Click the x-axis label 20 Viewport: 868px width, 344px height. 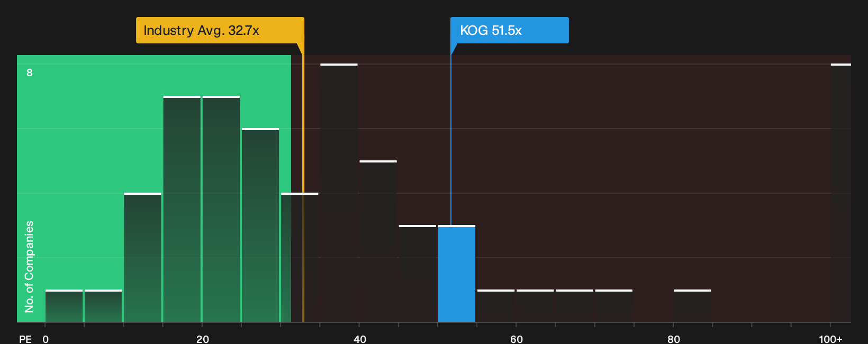point(203,339)
